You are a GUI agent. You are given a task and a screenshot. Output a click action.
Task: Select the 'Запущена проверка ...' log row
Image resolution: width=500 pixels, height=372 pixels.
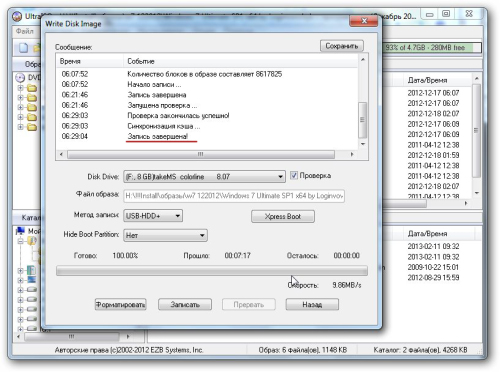pos(207,105)
